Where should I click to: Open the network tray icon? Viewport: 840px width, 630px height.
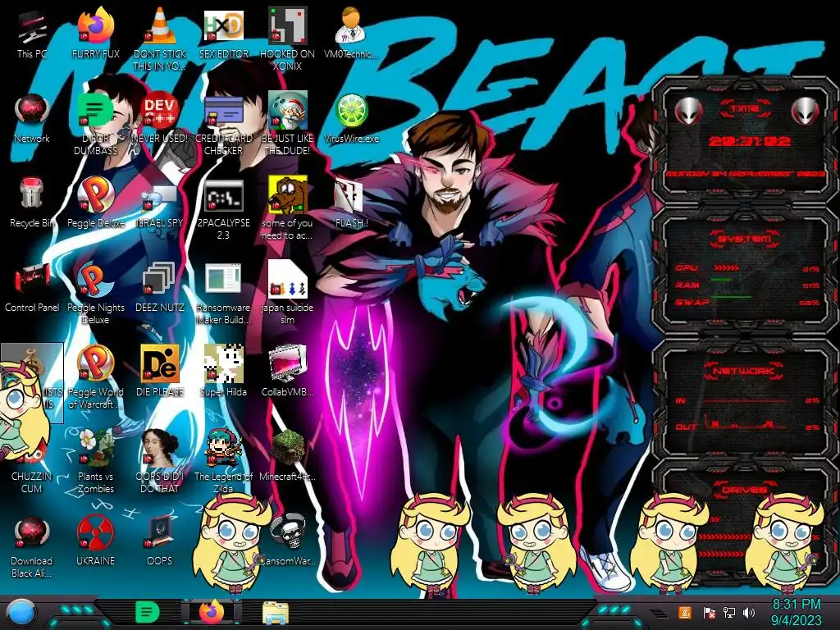(x=728, y=612)
